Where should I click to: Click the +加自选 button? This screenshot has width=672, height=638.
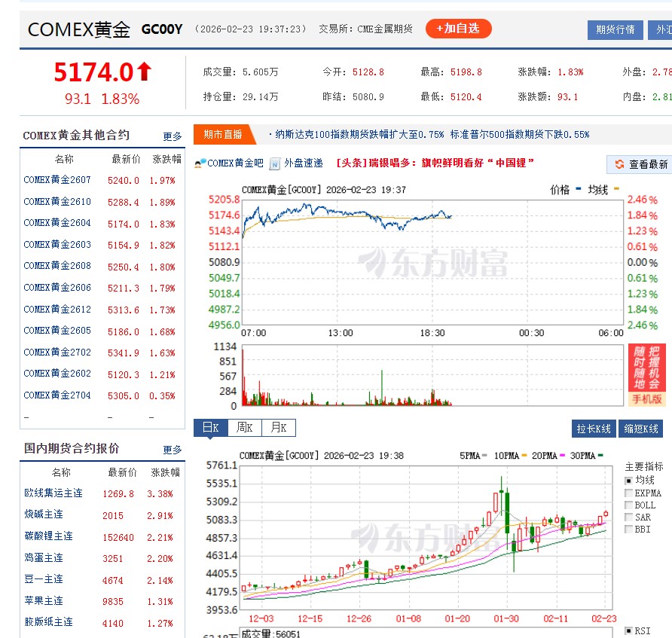pyautogui.click(x=459, y=29)
